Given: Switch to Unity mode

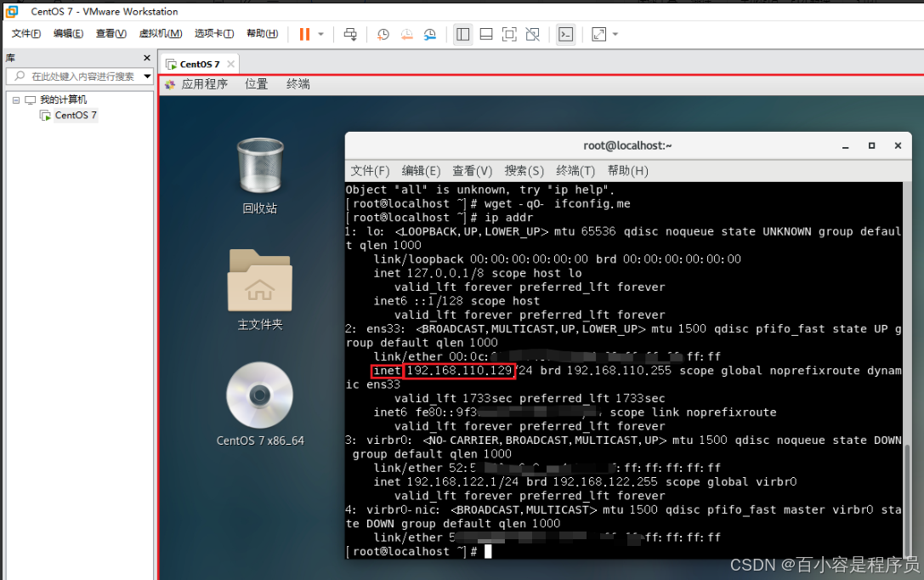Looking at the screenshot, I should tap(533, 34).
